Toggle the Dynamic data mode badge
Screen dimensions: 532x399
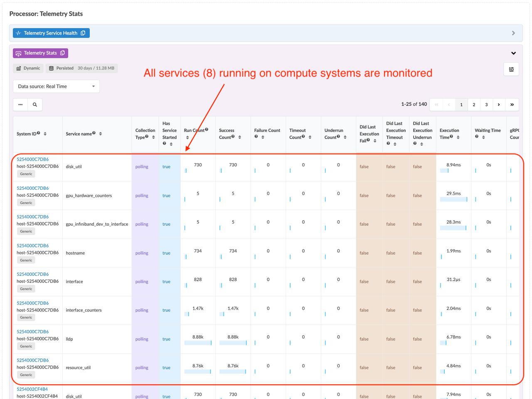click(x=28, y=68)
